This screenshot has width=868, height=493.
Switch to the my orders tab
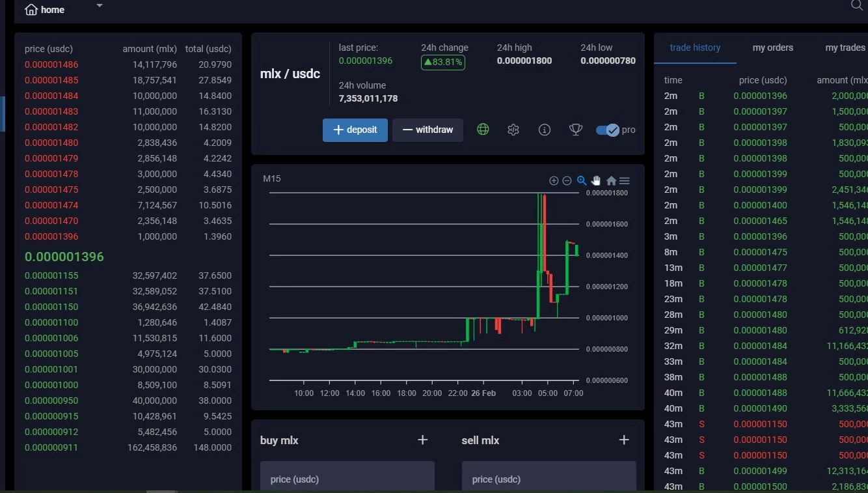point(773,48)
